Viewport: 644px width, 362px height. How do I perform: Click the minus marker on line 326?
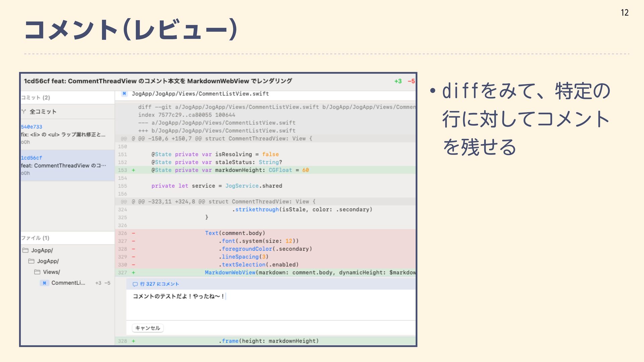133,233
